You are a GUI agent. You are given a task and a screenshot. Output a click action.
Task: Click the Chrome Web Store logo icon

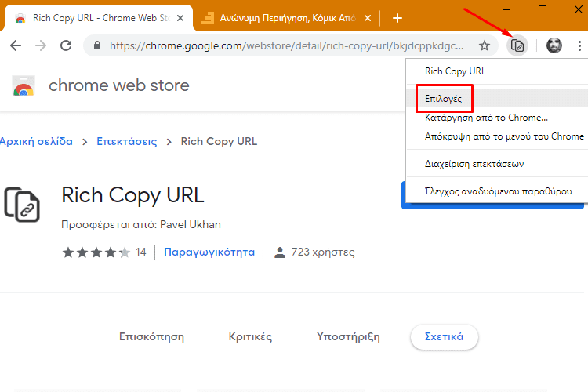24,85
